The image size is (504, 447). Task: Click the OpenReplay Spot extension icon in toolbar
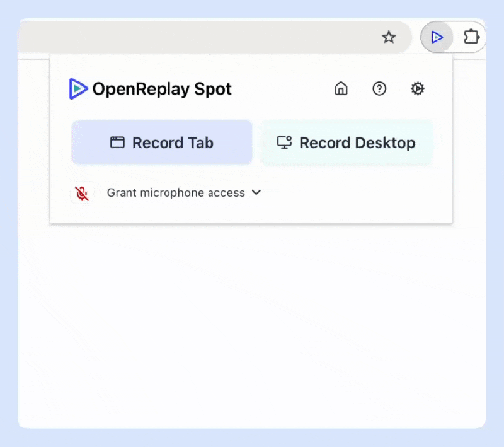tap(437, 37)
